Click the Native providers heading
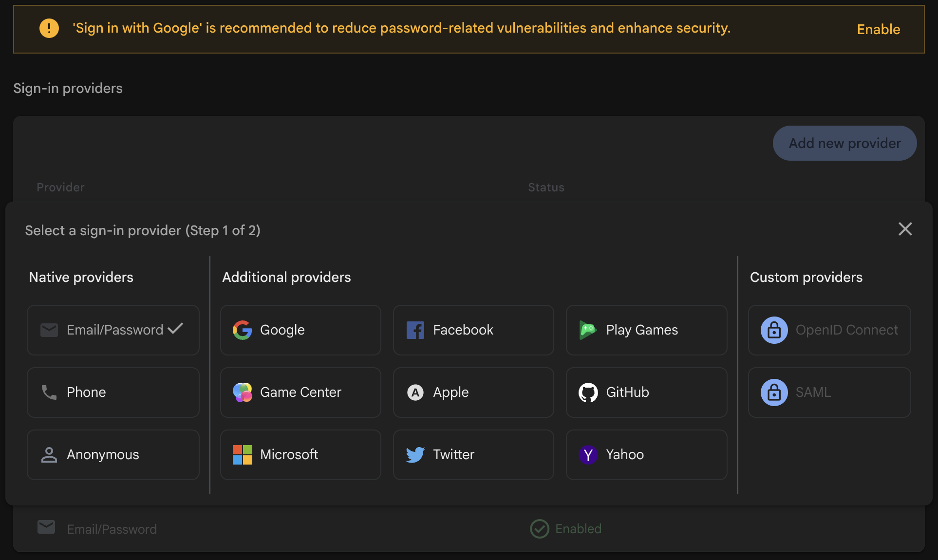 pyautogui.click(x=81, y=278)
